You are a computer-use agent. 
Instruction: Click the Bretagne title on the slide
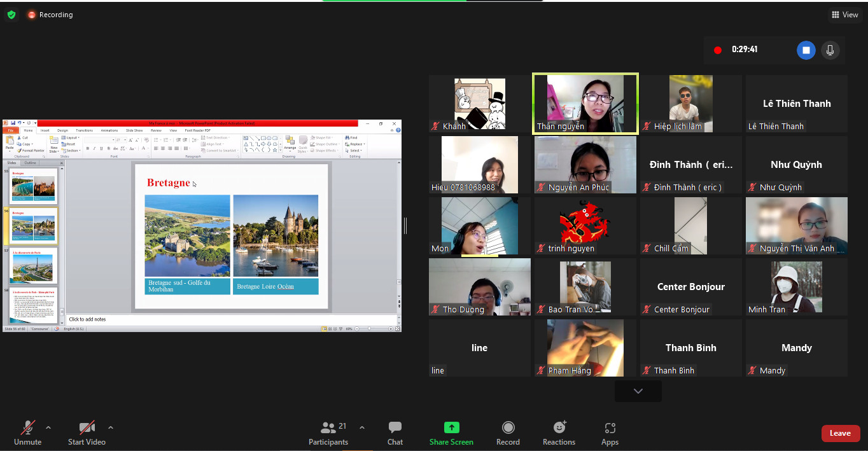click(x=168, y=183)
